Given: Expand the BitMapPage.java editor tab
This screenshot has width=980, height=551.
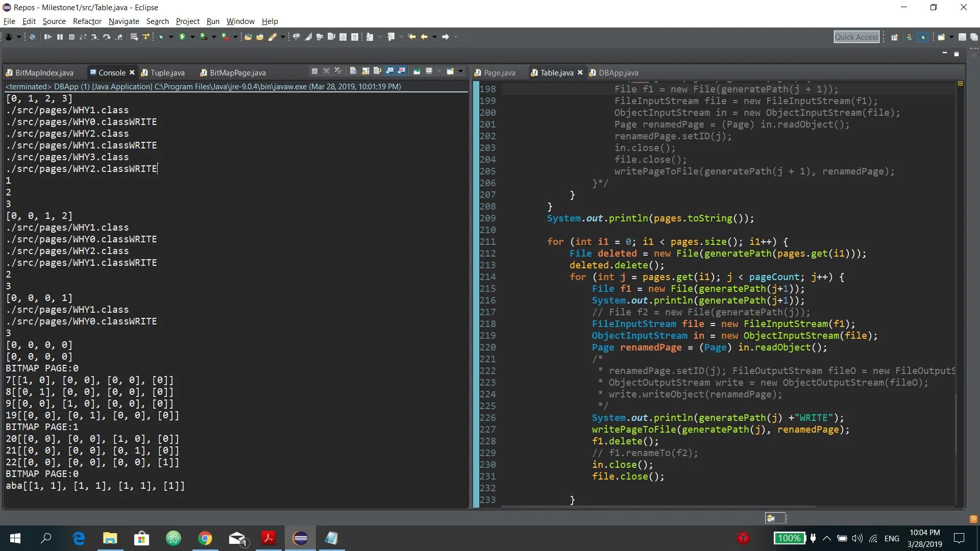Looking at the screenshot, I should [x=237, y=72].
